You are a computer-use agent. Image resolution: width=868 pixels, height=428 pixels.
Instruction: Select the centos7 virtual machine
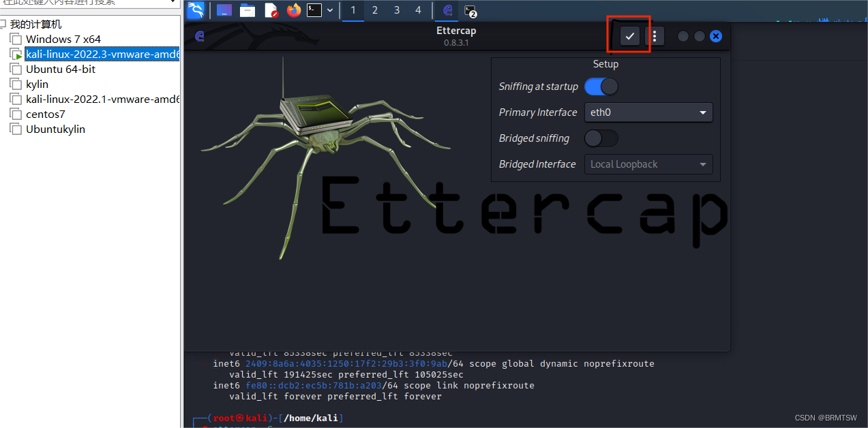click(x=46, y=114)
